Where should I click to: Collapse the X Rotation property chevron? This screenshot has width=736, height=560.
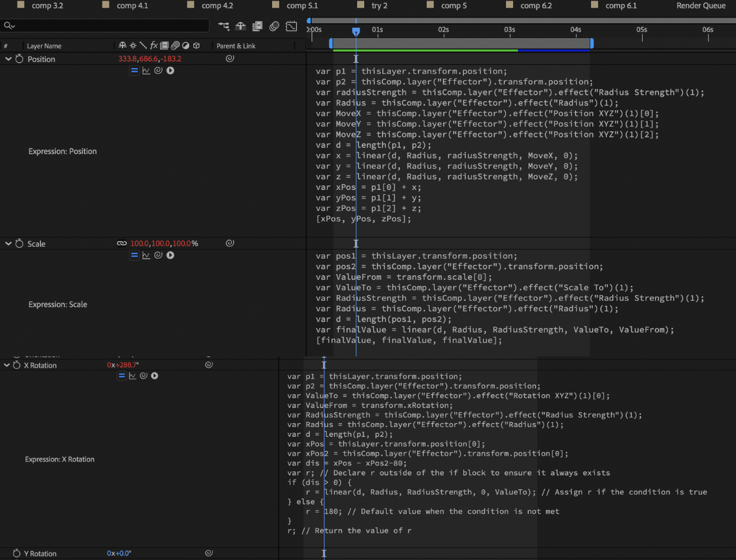point(6,366)
